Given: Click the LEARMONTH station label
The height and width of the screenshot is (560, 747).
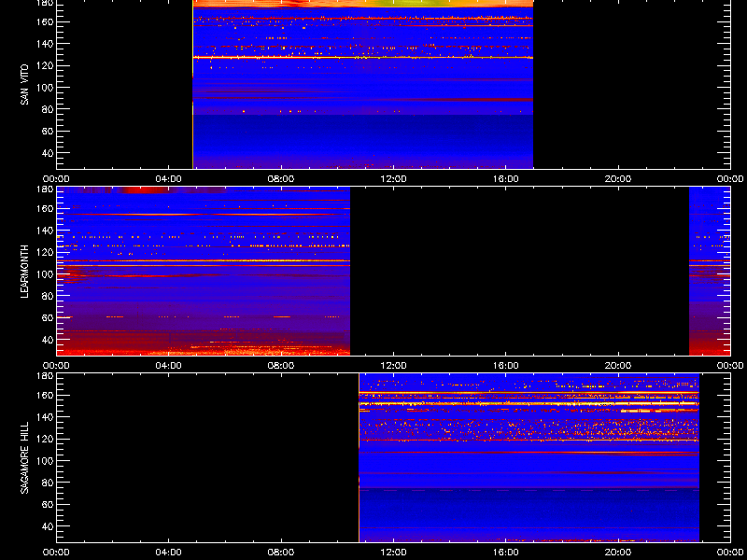Looking at the screenshot, I should tap(25, 272).
